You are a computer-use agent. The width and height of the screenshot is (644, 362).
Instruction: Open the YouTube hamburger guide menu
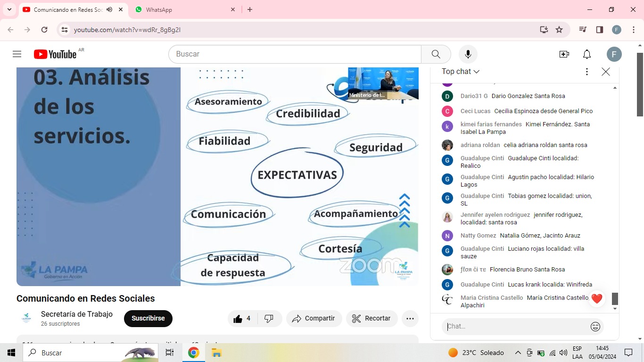coord(17,54)
